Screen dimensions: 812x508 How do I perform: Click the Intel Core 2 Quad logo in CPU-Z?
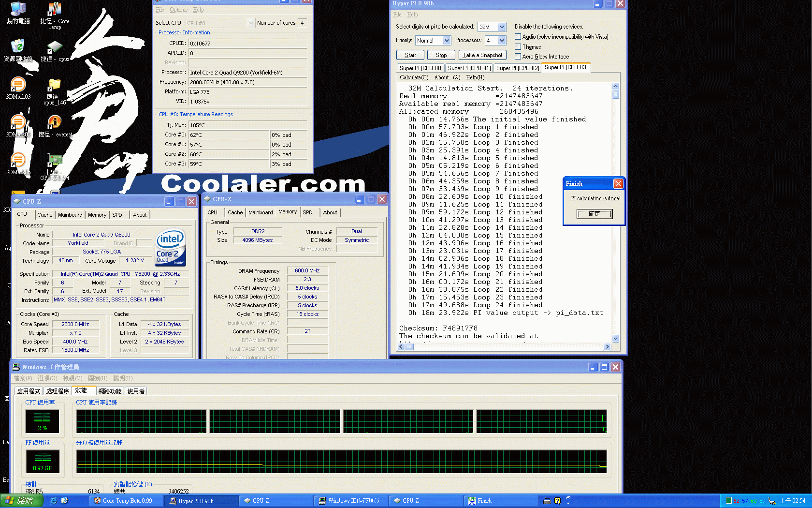(x=171, y=247)
